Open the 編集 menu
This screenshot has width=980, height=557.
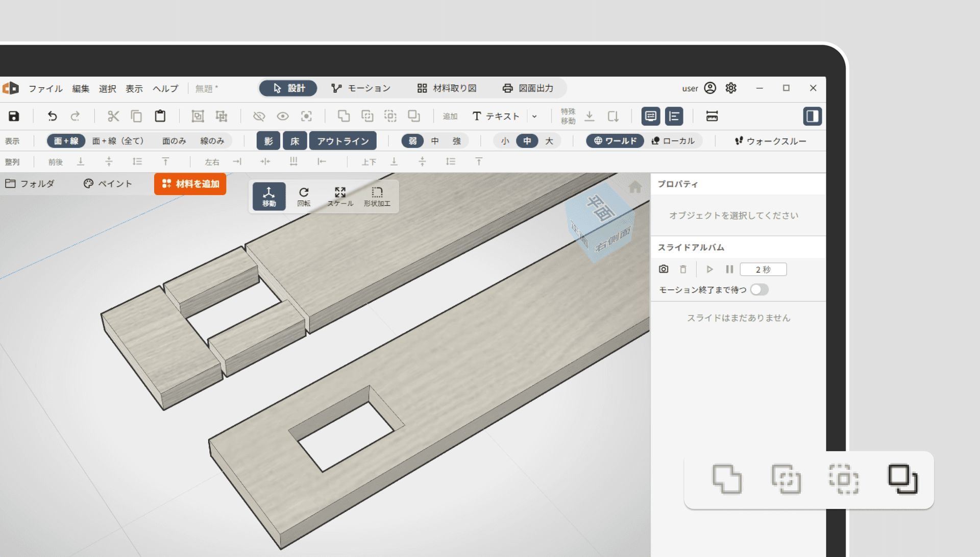(81, 88)
